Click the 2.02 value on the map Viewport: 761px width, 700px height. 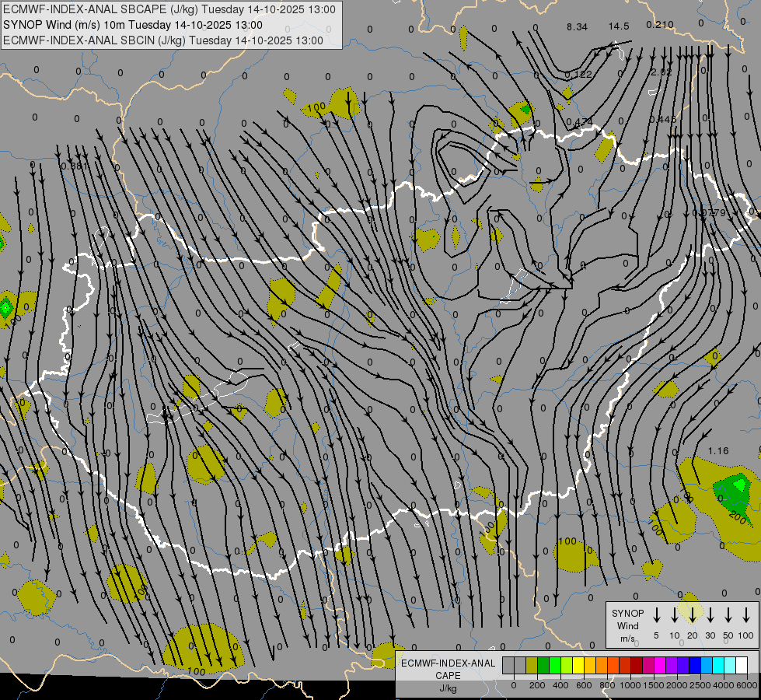tap(662, 72)
